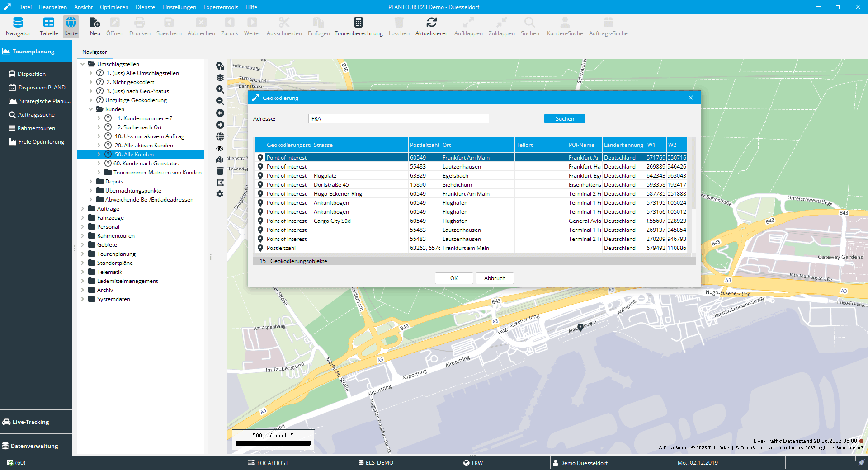
Task: Click Suchen button in Geokodierung dialog
Action: pyautogui.click(x=565, y=119)
